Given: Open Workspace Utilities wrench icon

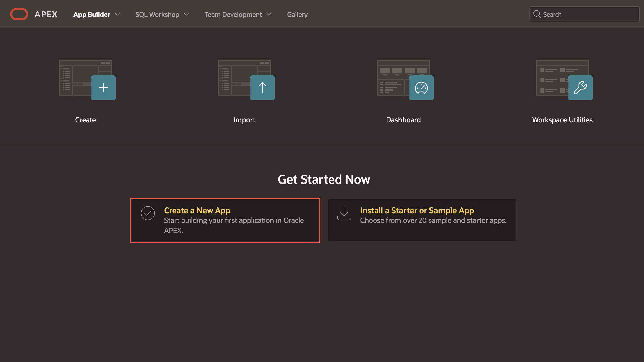Looking at the screenshot, I should [580, 88].
